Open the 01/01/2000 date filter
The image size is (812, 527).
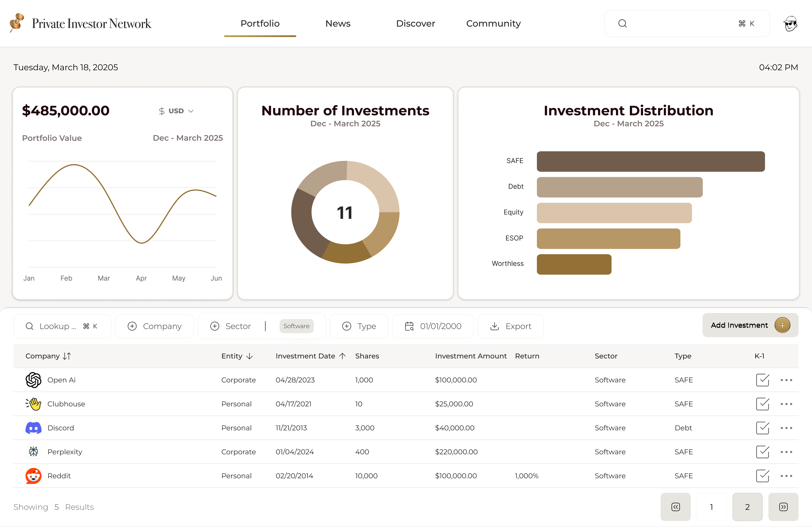[x=433, y=326]
